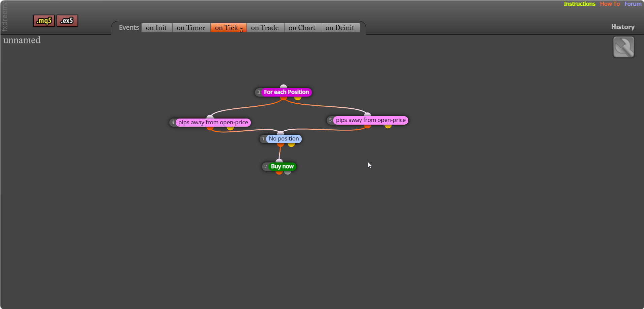Click yellow output connector of block 4
Screen dimensions: 644x309
click(x=230, y=128)
